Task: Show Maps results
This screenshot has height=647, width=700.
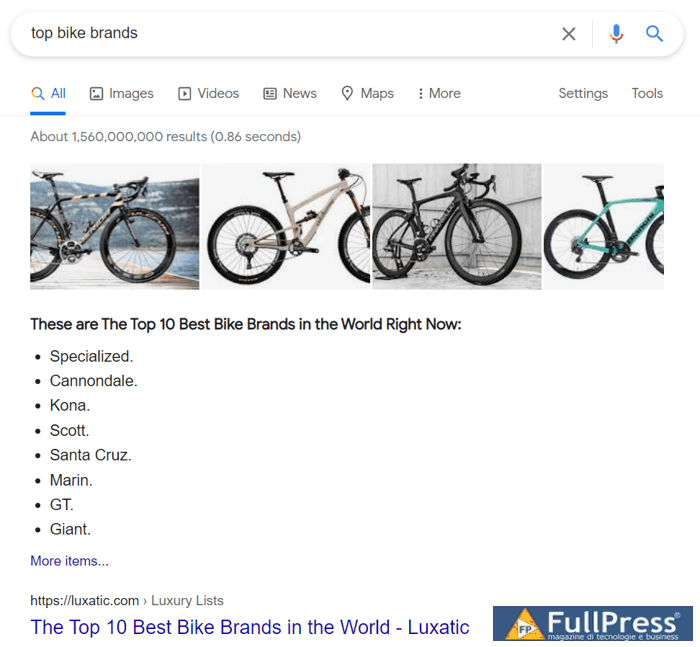Action: (367, 93)
